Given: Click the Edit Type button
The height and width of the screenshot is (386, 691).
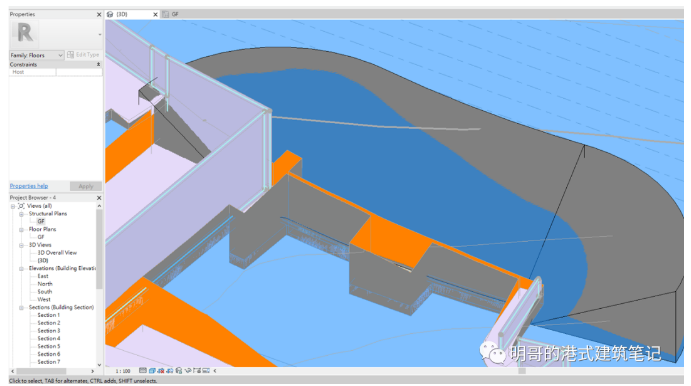Looking at the screenshot, I should click(83, 55).
